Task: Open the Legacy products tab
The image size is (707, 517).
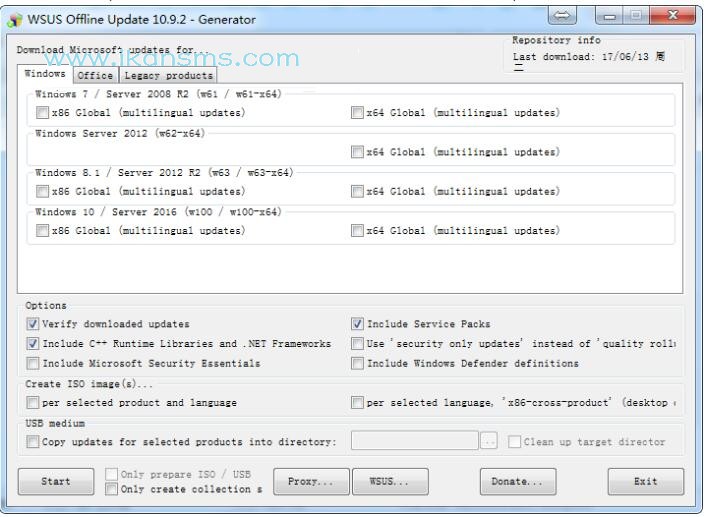Action: tap(168, 75)
